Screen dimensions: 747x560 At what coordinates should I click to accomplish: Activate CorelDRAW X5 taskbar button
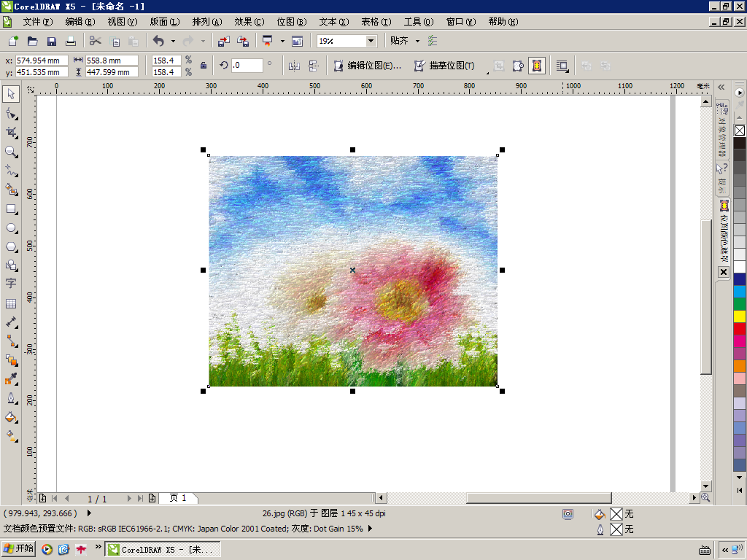(163, 550)
